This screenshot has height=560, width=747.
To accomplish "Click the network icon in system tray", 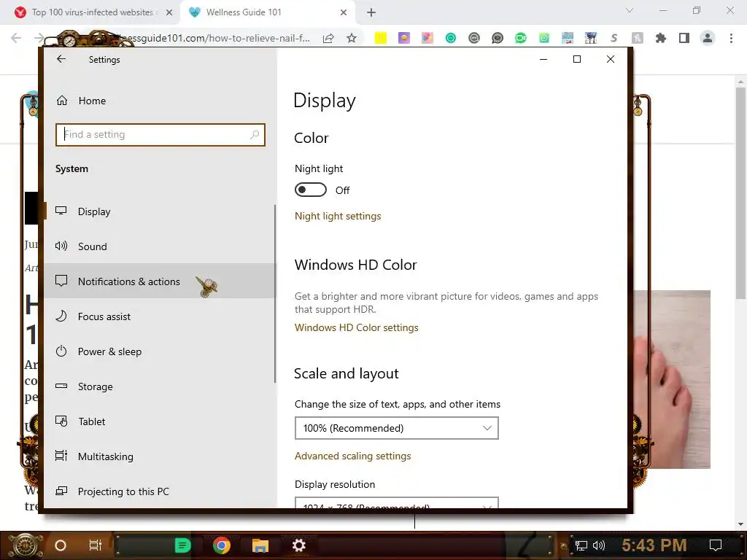I will [581, 545].
